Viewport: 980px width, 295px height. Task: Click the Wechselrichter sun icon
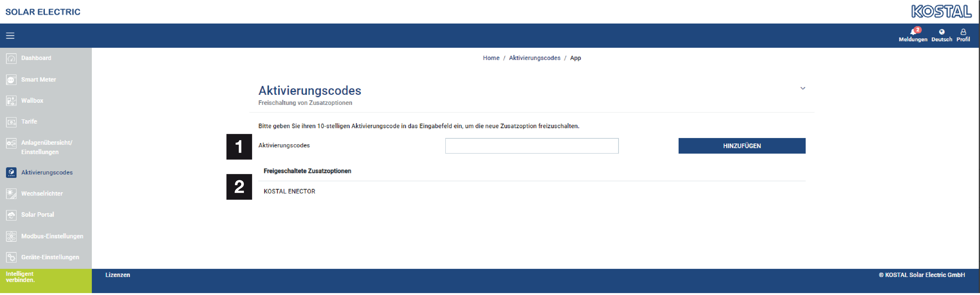coord(12,194)
